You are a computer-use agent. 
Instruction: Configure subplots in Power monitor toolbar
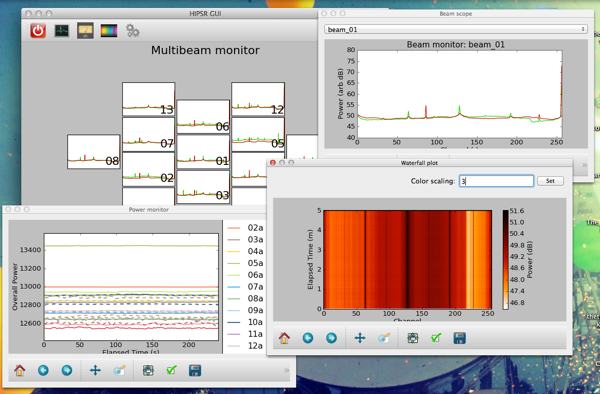(148, 370)
